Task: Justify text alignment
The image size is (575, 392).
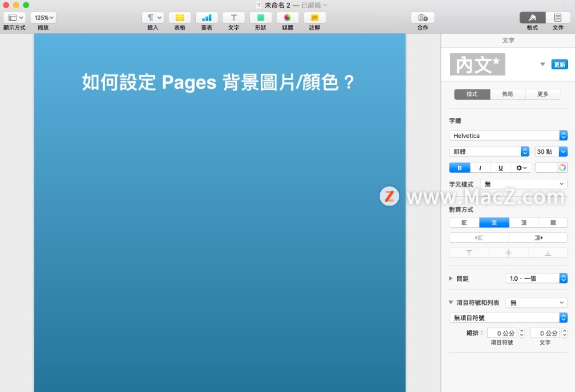Action: click(x=553, y=223)
